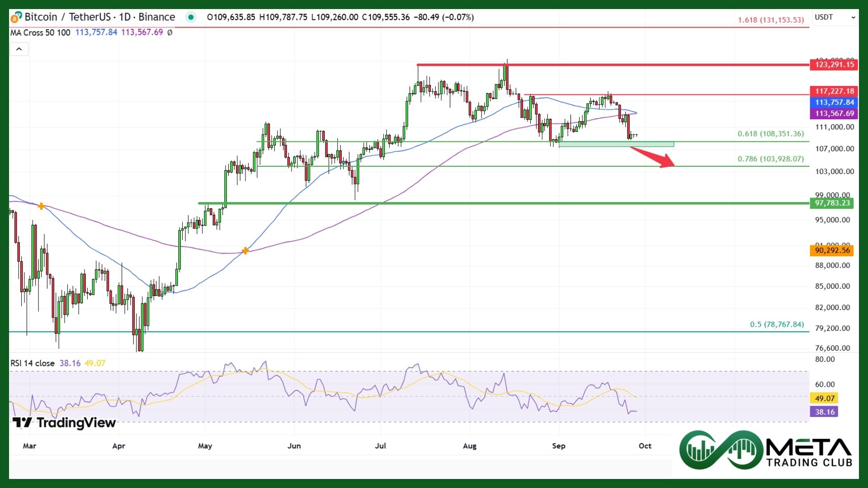Click the Bitcoin/Tether coin pair icon
The height and width of the screenshot is (488, 868).
(16, 18)
